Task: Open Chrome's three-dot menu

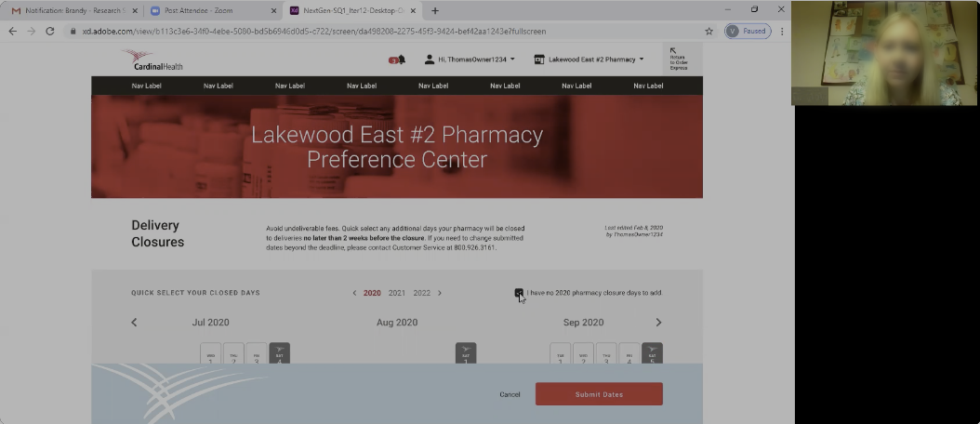Action: 782,32
